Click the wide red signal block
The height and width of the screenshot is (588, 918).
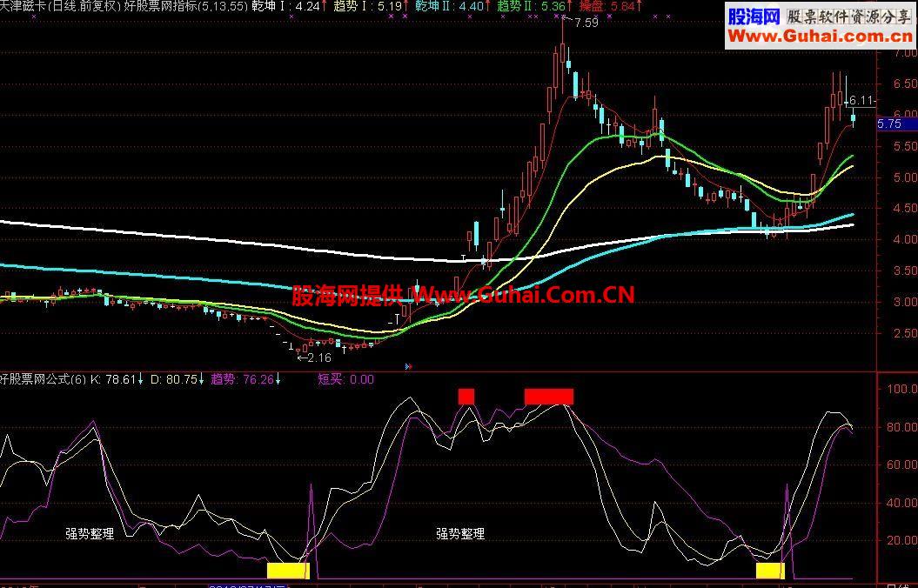pyautogui.click(x=548, y=396)
